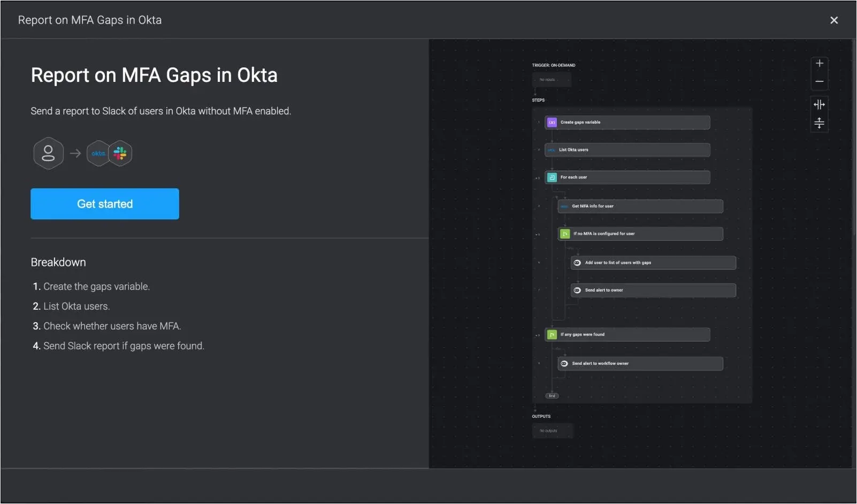Screen dimensions: 857x504
Task: Click breakdown item 'Create the gaps variable.'
Action: 97,287
